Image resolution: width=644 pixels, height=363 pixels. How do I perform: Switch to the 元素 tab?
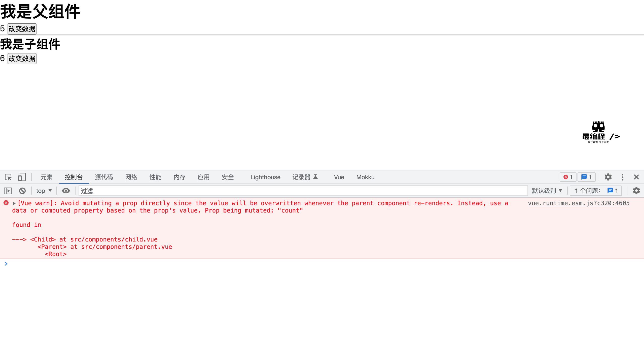coord(47,177)
